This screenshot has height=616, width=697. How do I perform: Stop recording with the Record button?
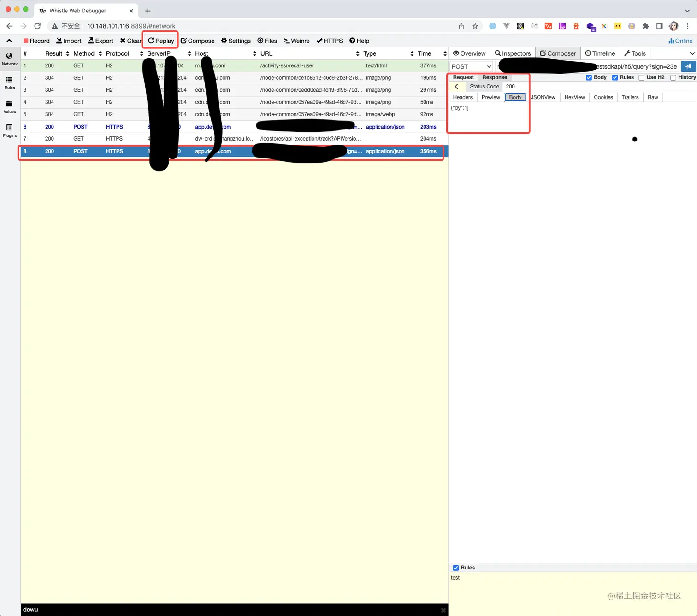(x=36, y=41)
